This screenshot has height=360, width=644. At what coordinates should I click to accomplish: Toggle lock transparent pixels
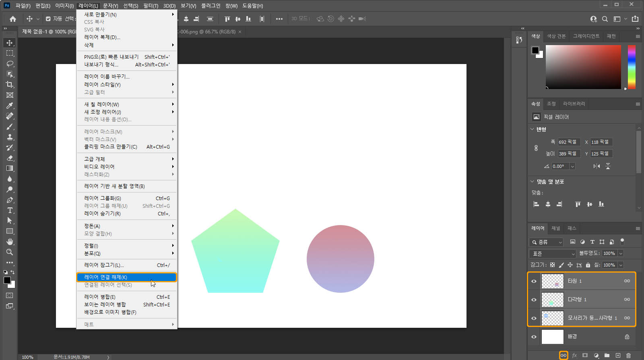tap(552, 265)
